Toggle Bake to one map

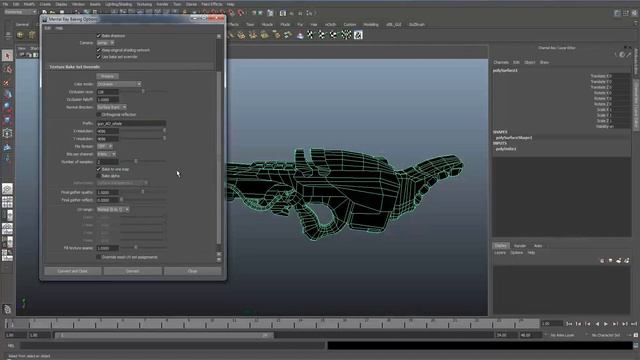[x=98, y=169]
